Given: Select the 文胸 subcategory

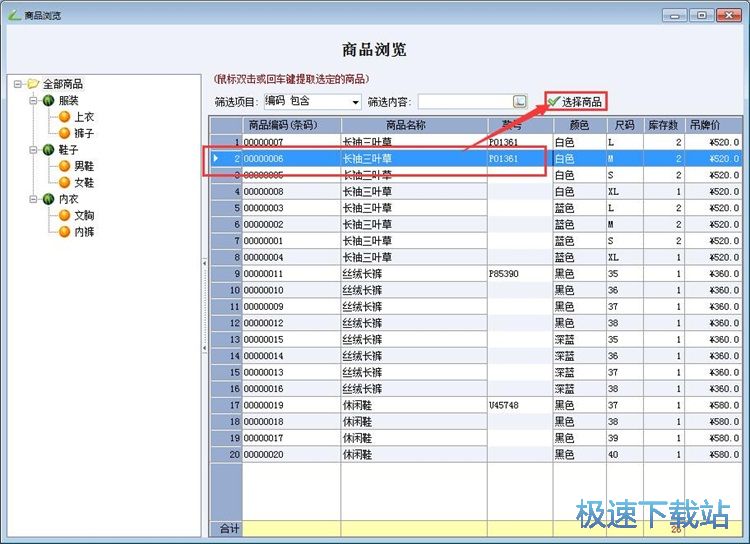Looking at the screenshot, I should [84, 215].
